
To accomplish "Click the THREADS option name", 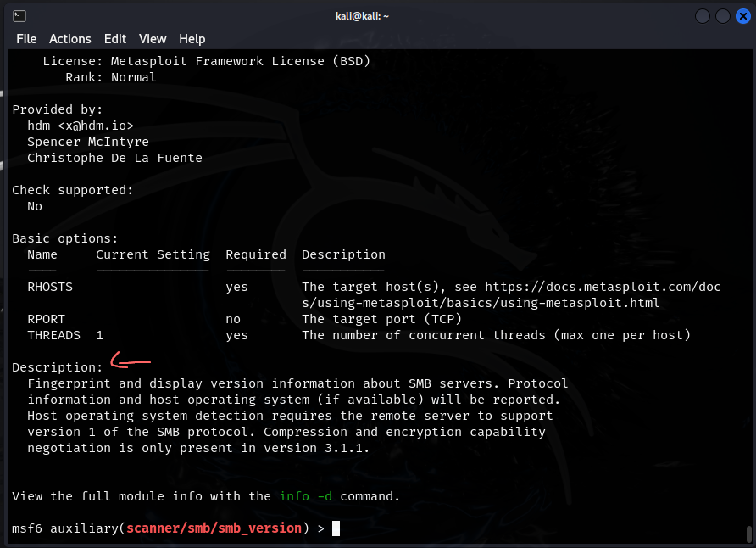I will coord(54,335).
